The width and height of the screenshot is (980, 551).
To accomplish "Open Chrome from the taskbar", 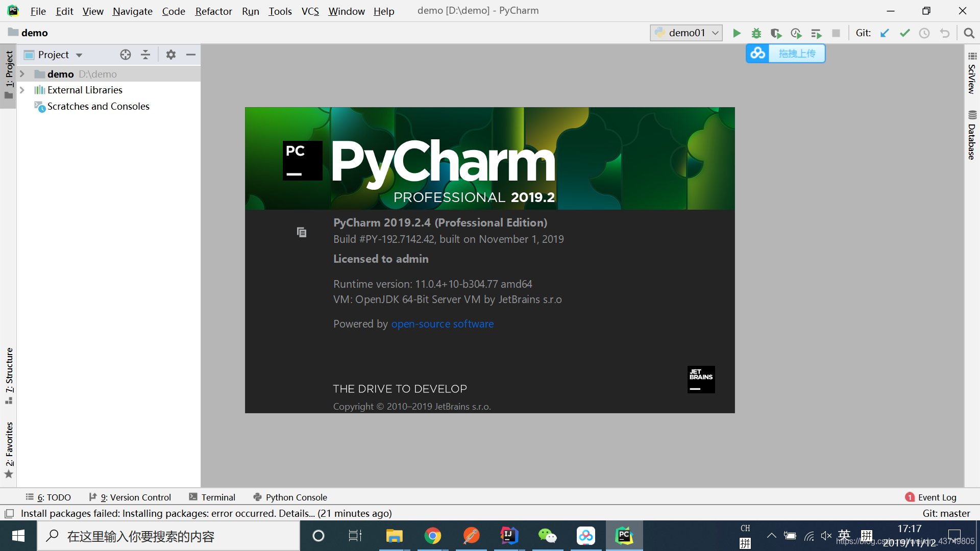I will 433,536.
